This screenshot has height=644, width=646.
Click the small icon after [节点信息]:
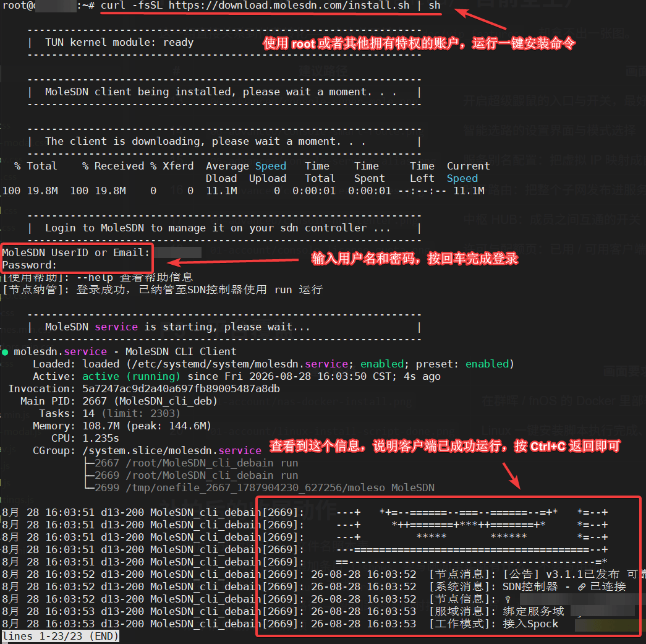tap(508, 599)
